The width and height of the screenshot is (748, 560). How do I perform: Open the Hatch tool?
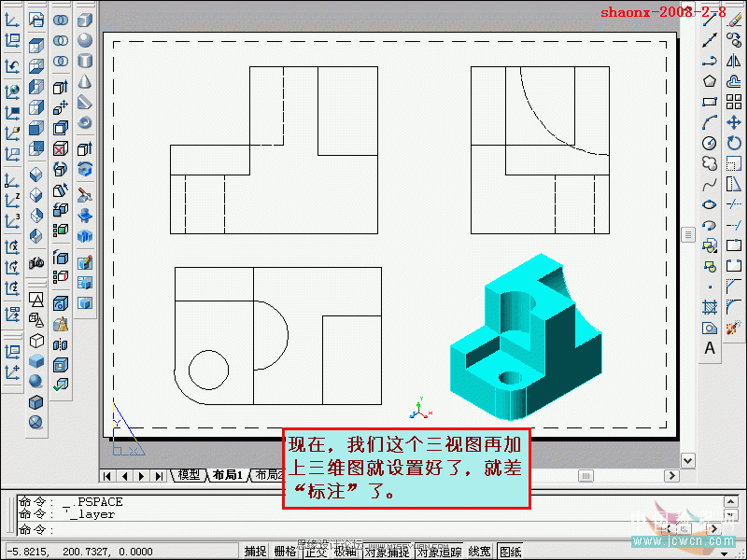pyautogui.click(x=710, y=307)
